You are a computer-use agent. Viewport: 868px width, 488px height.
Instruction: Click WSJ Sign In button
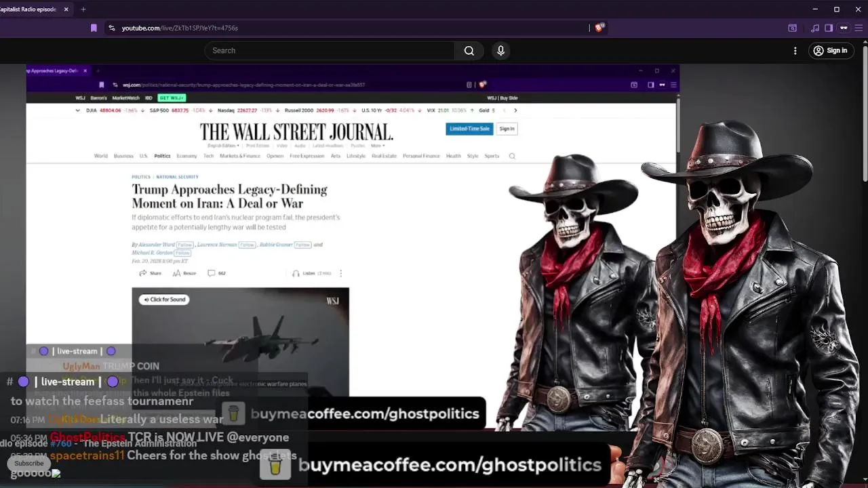click(507, 129)
